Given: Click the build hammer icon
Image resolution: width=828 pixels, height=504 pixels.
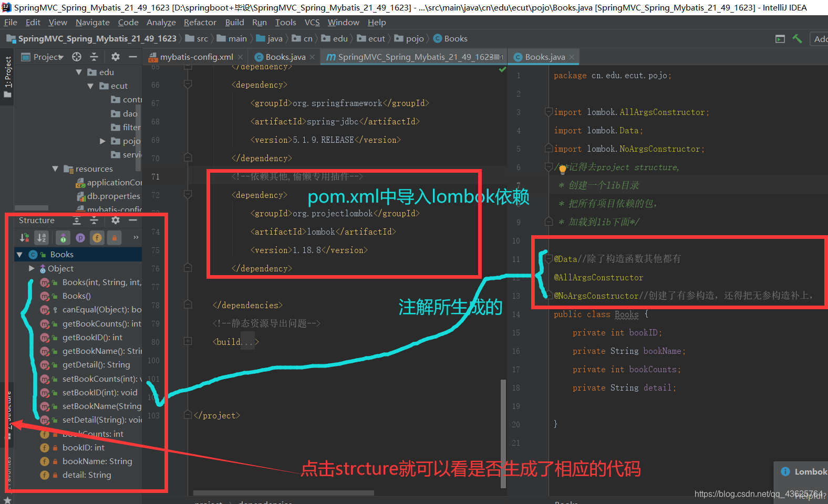Looking at the screenshot, I should tap(797, 39).
